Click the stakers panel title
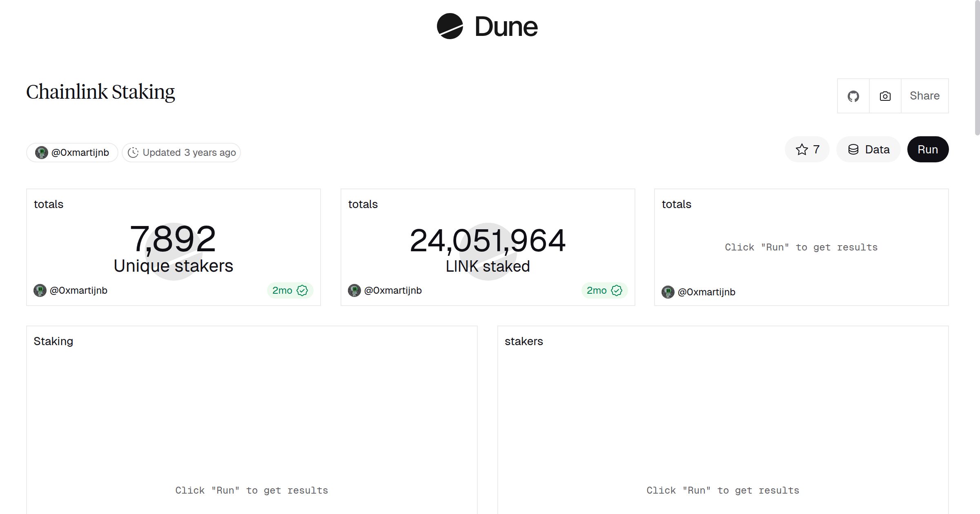 tap(524, 341)
